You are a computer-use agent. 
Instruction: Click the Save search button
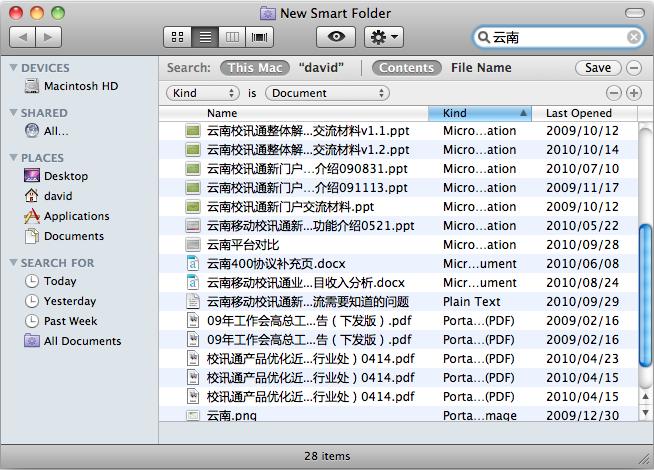597,68
